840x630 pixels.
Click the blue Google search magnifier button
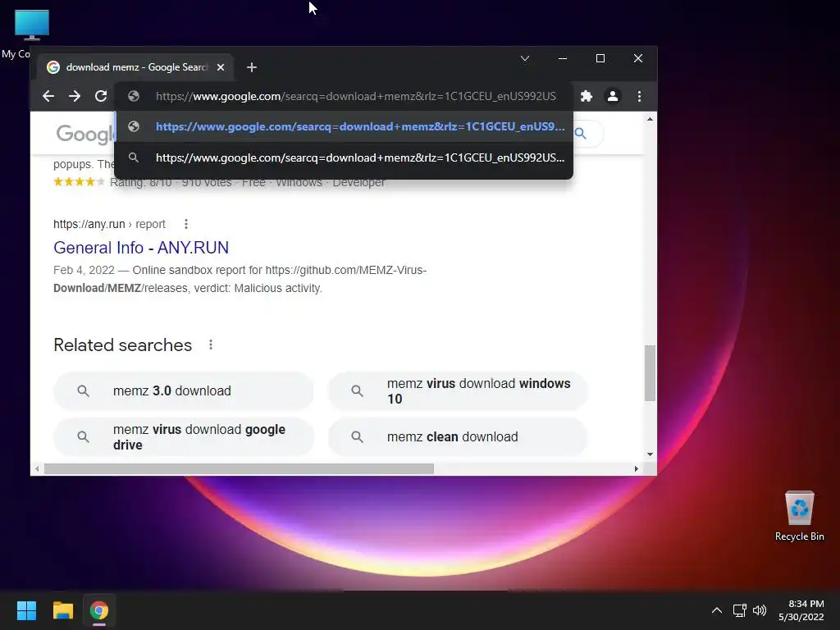coord(580,134)
